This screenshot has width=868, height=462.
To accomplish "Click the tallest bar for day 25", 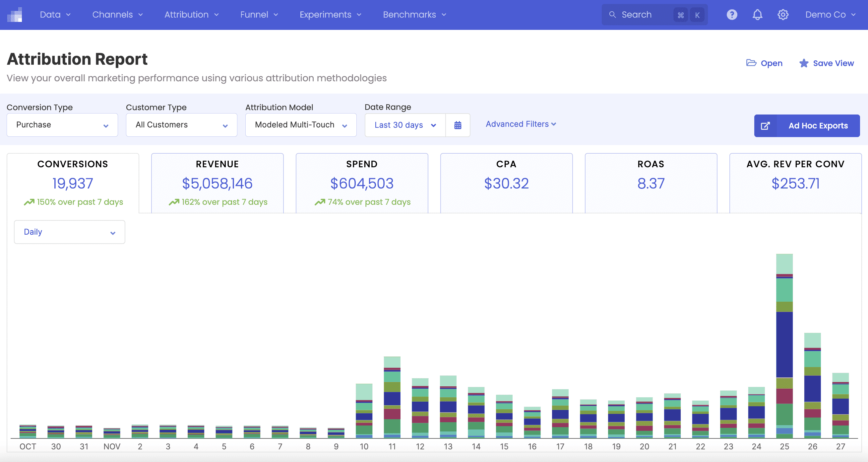I will click(x=784, y=344).
